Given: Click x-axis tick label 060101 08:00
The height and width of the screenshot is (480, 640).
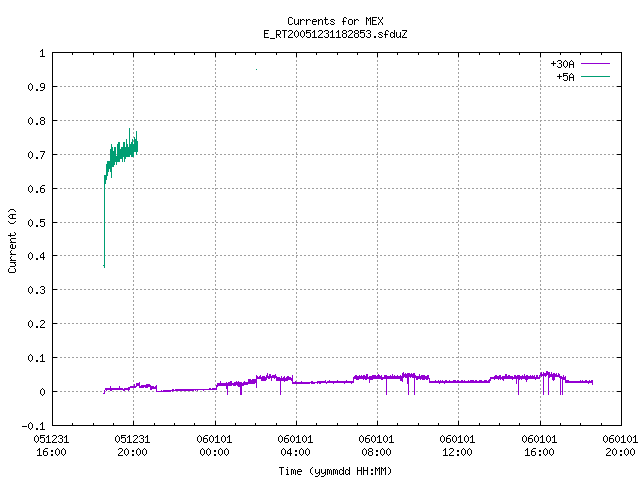Looking at the screenshot, I should tap(376, 446).
